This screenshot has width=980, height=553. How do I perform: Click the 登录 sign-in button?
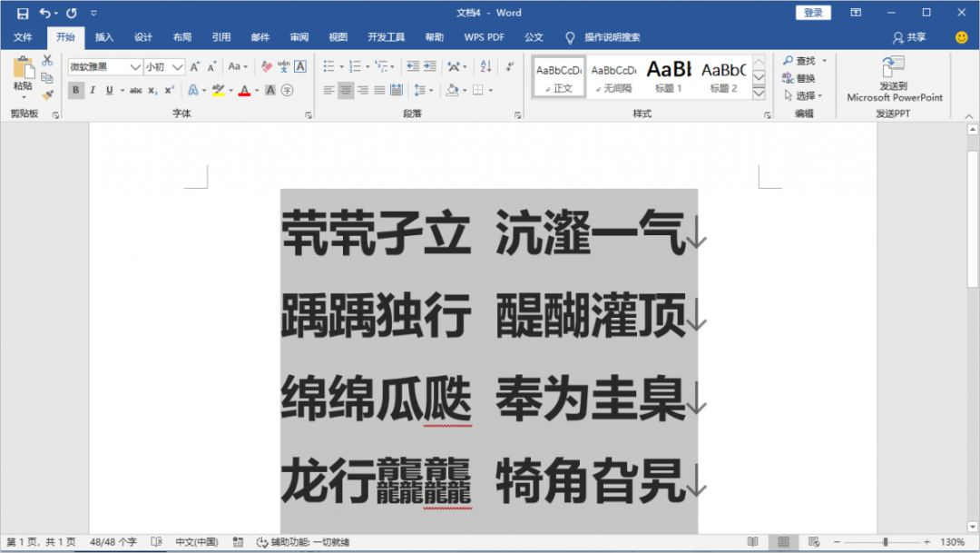point(813,13)
